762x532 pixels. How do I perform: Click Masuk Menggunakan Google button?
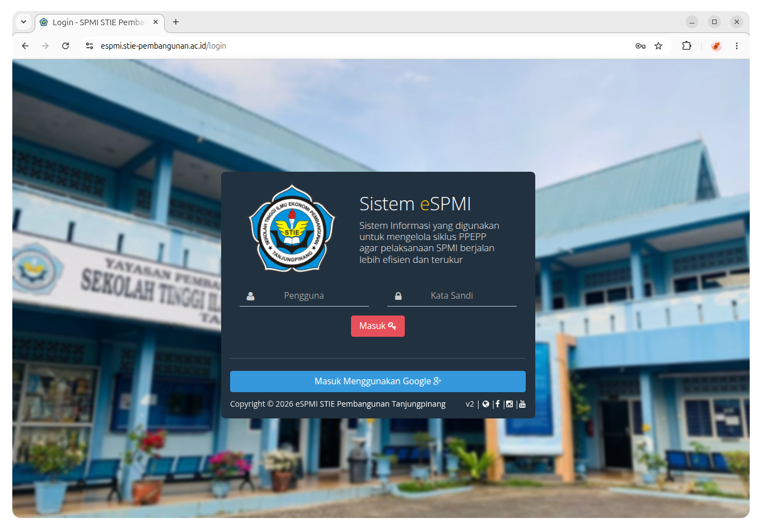pyautogui.click(x=378, y=382)
